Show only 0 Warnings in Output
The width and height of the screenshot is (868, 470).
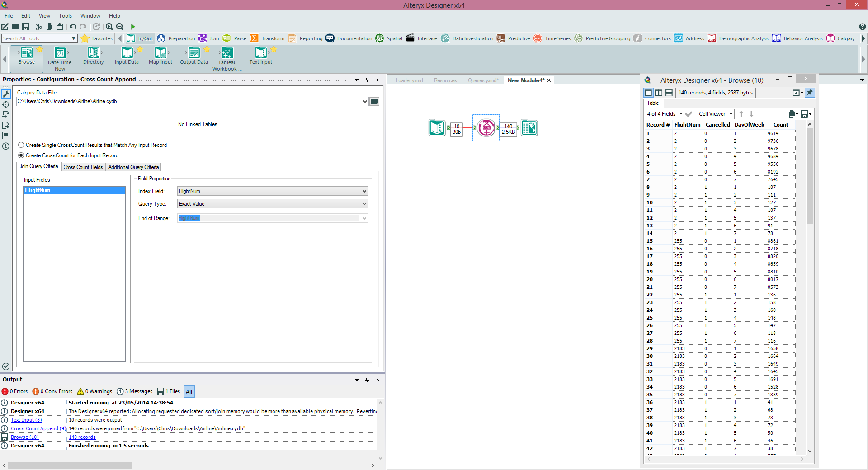pyautogui.click(x=94, y=391)
